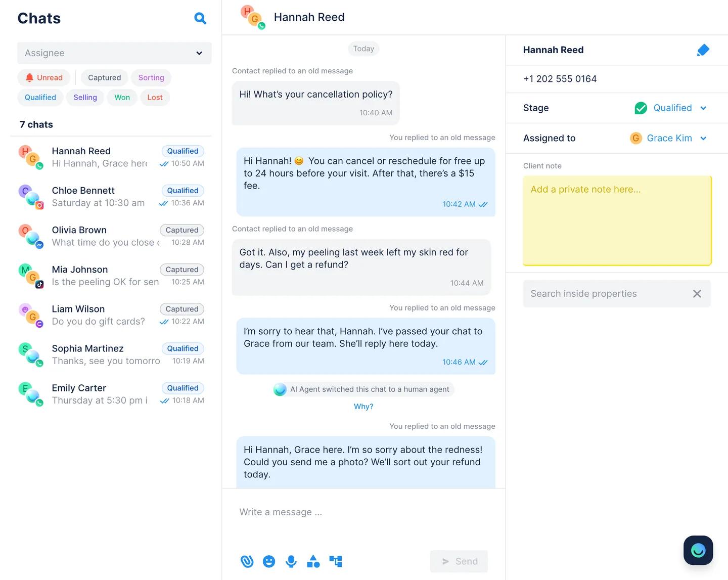This screenshot has width=728, height=580.
Task: Click the Qualified stage value
Action: (x=672, y=108)
